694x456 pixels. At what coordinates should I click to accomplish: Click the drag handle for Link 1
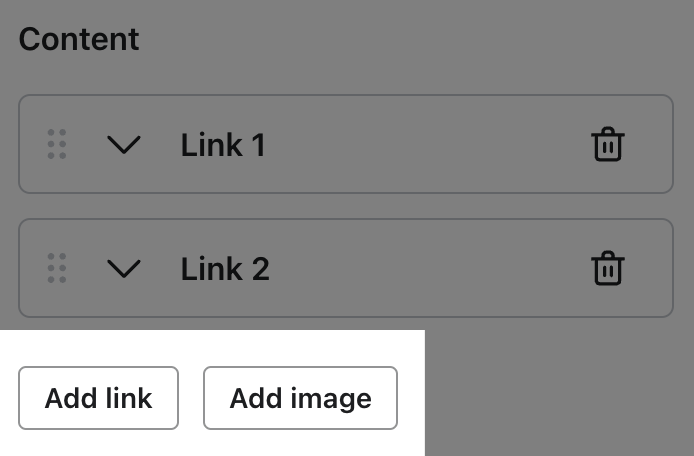(57, 145)
